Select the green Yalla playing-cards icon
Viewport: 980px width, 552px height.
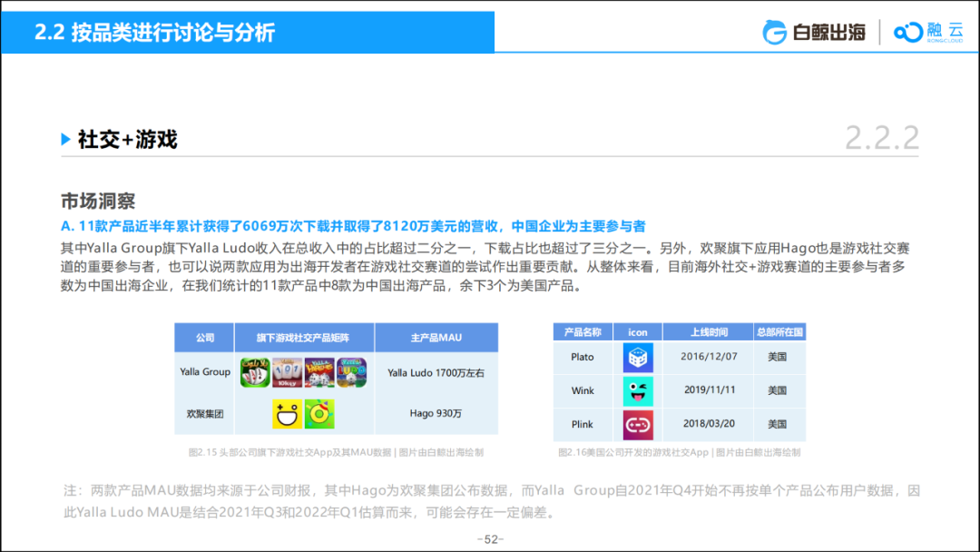[x=255, y=372]
